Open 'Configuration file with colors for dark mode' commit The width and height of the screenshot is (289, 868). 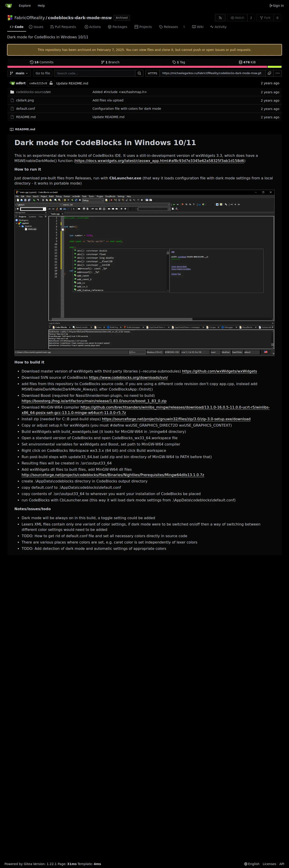point(126,109)
